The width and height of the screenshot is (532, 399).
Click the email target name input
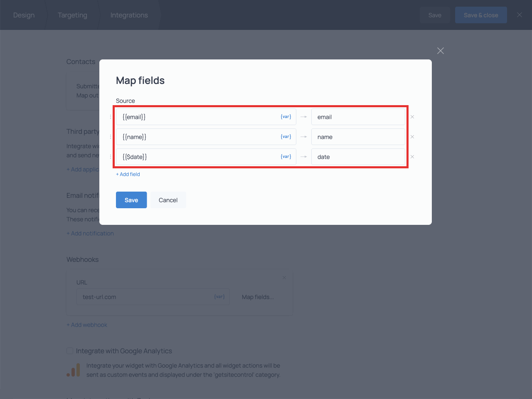tap(358, 117)
